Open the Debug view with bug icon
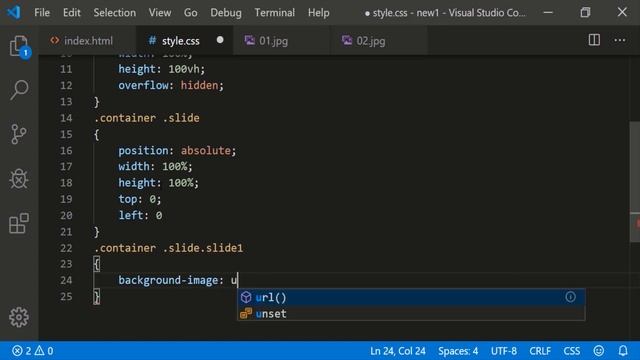This screenshot has height=360, width=640. pyautogui.click(x=19, y=178)
